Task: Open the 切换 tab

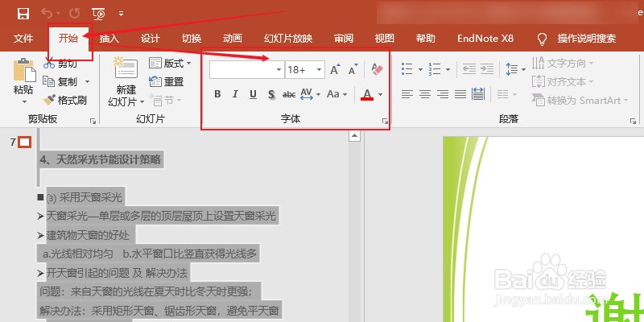Action: pos(192,39)
